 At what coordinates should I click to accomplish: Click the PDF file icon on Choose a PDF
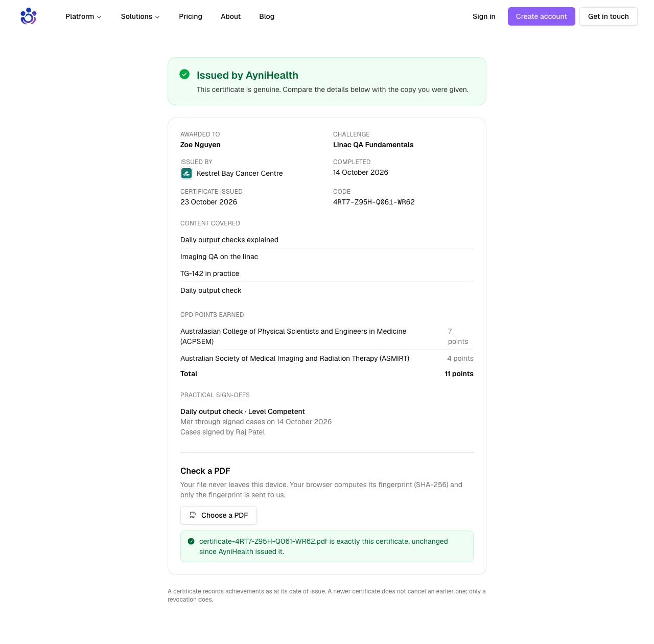(193, 515)
